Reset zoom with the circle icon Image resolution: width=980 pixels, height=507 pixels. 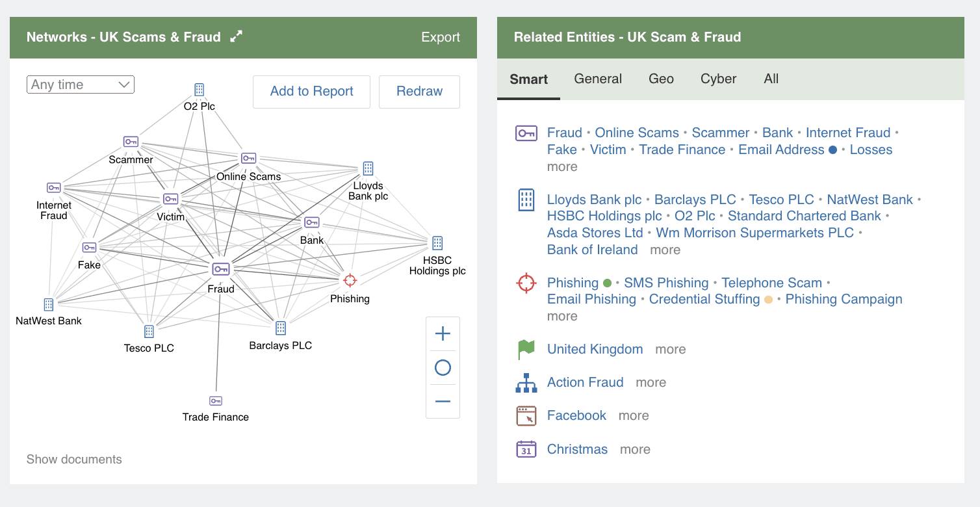point(443,368)
